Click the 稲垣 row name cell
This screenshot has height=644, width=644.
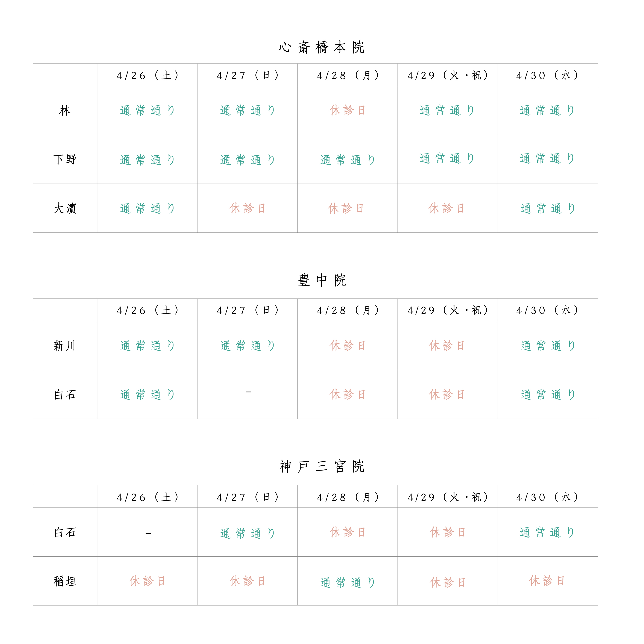[65, 581]
